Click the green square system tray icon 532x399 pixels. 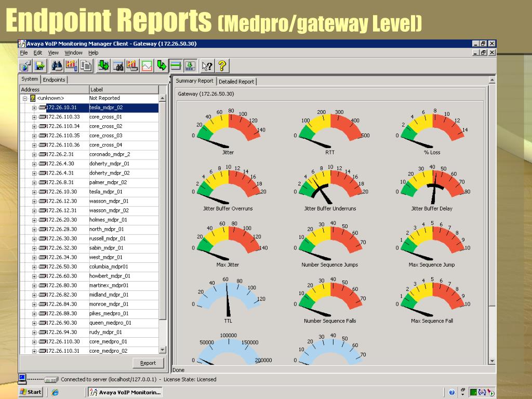[473, 393]
